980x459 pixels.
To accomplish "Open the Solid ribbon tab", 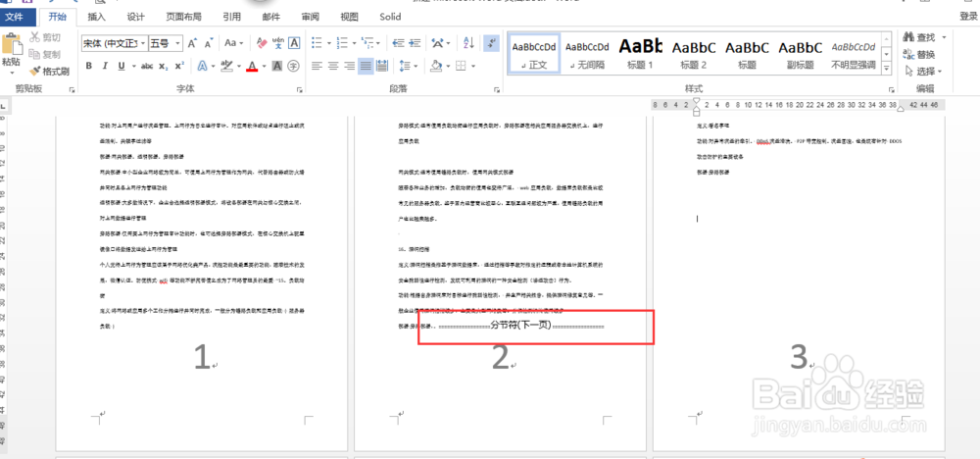I will tap(390, 17).
